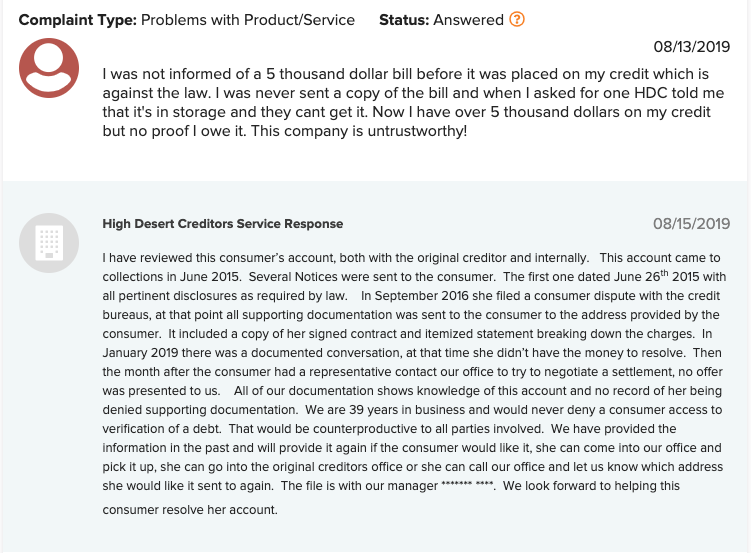
Task: Click the orange status help question icon
Action: coord(517,20)
